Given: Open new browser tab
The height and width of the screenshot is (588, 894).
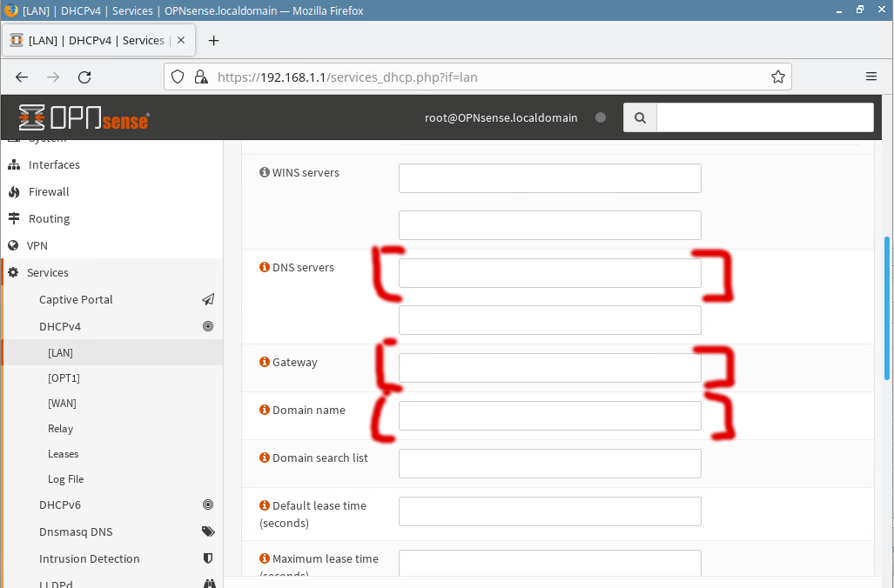Looking at the screenshot, I should (x=214, y=41).
